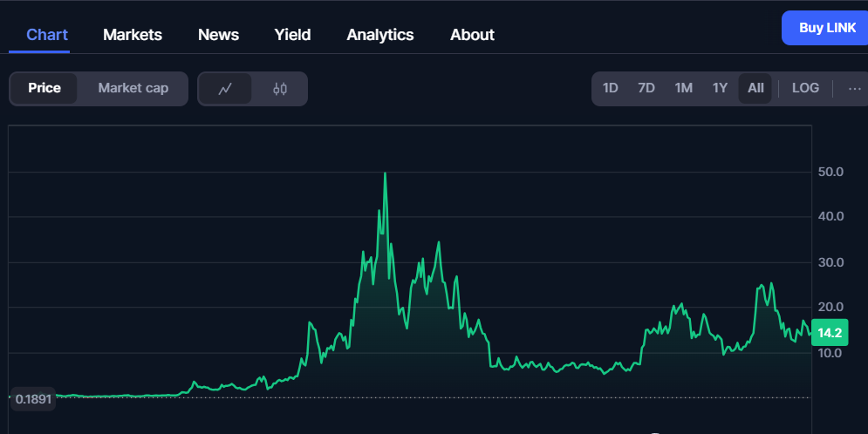Set chart range to All

tap(755, 88)
